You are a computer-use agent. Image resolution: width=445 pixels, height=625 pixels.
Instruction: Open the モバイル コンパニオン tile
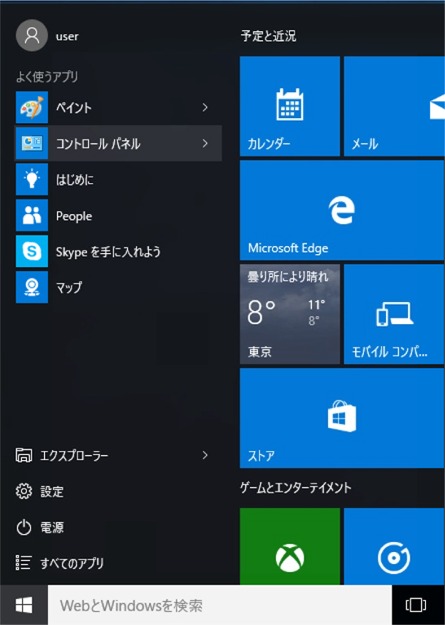394,314
